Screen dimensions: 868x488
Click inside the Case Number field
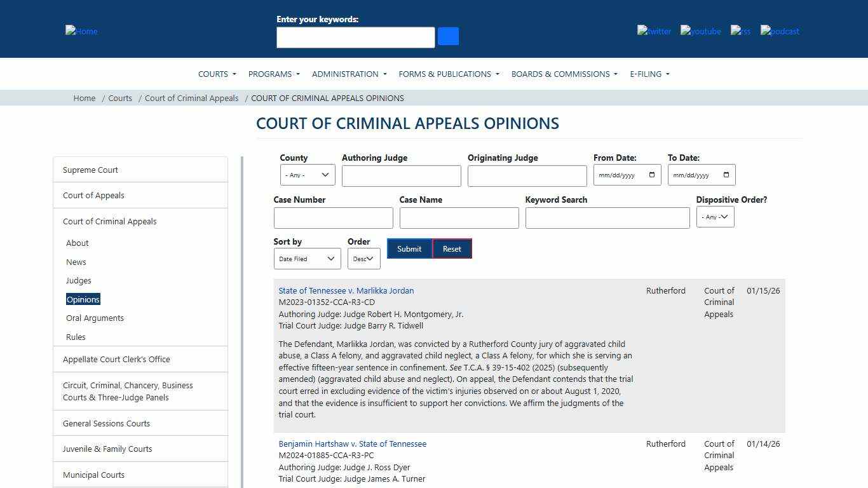tap(333, 217)
